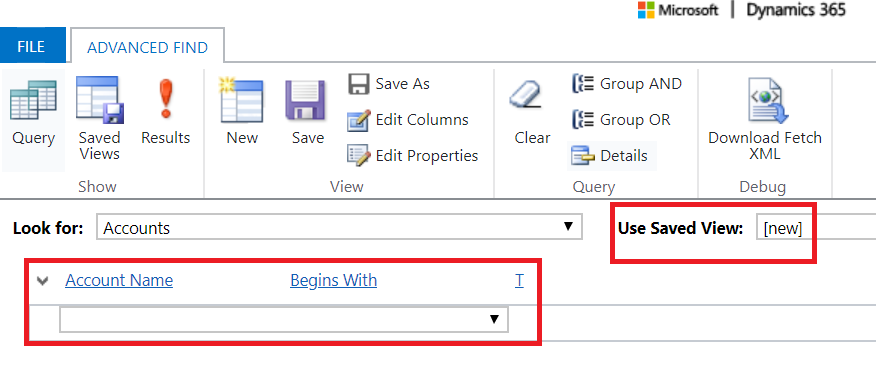
Task: Edit the filter value T
Action: (x=519, y=280)
